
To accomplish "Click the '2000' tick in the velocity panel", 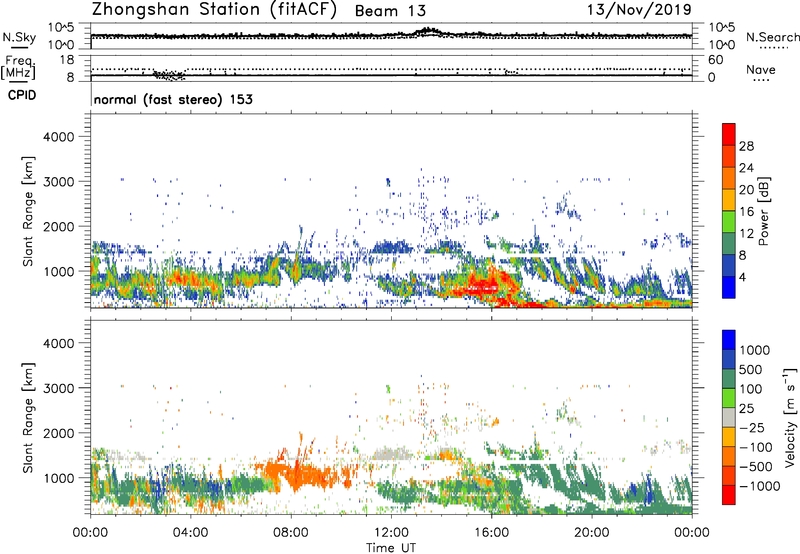I will point(58,433).
